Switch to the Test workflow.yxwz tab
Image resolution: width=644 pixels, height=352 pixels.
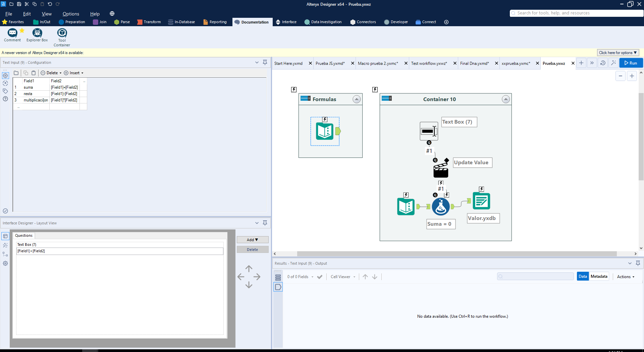pyautogui.click(x=429, y=63)
